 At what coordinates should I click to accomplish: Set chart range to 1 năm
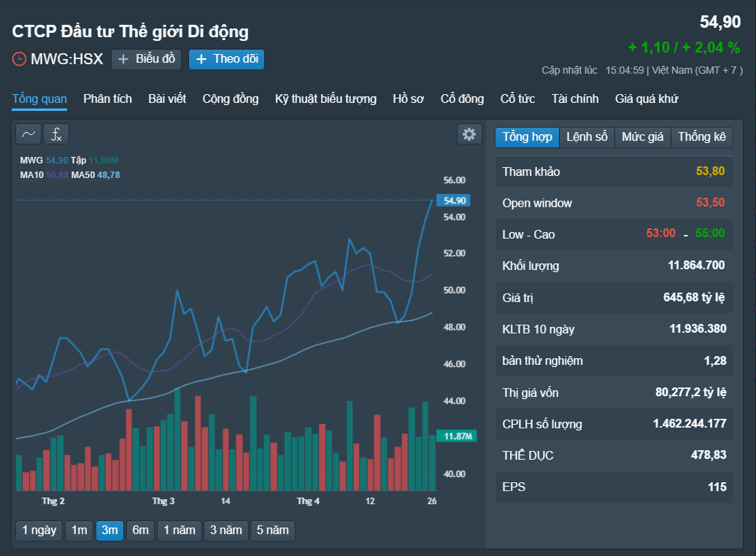(180, 530)
